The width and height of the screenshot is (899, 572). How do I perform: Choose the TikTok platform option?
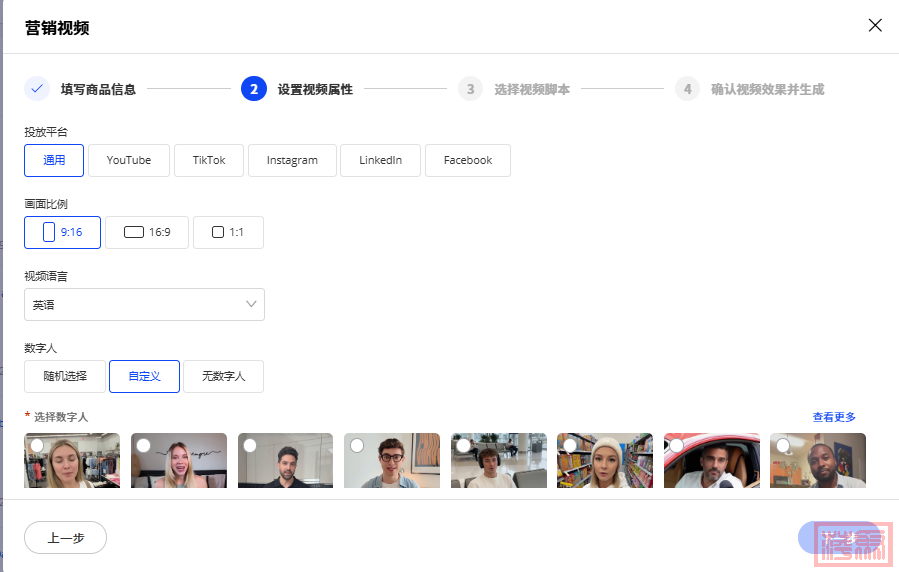209,160
